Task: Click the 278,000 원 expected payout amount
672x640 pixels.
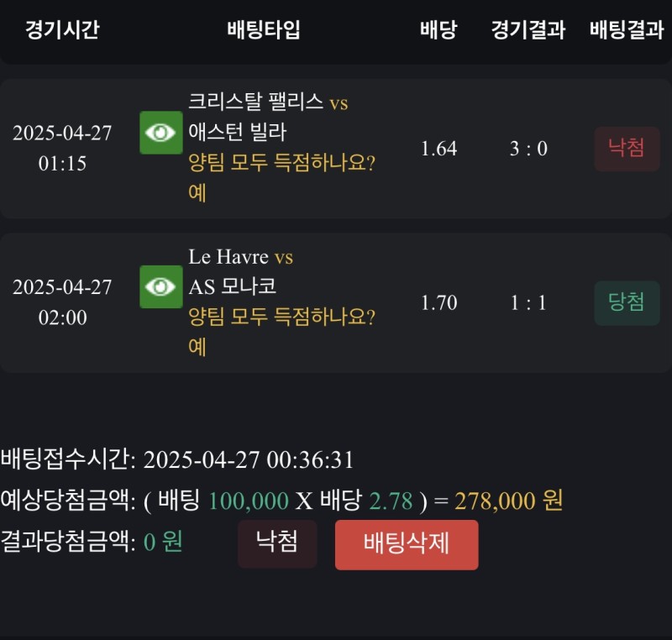Action: (x=508, y=501)
